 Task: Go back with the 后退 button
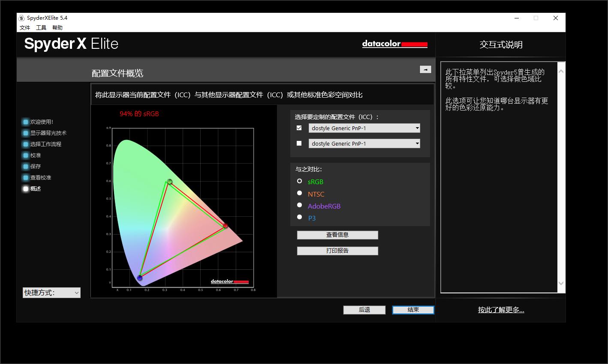click(x=364, y=310)
